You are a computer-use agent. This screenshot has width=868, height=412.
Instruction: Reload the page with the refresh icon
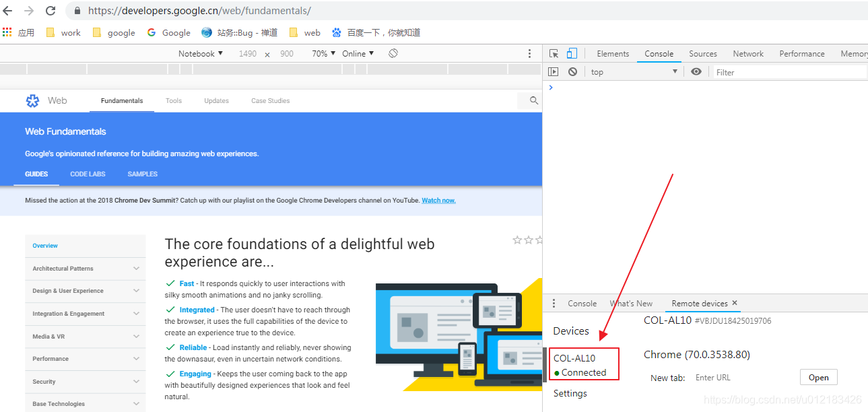click(51, 11)
